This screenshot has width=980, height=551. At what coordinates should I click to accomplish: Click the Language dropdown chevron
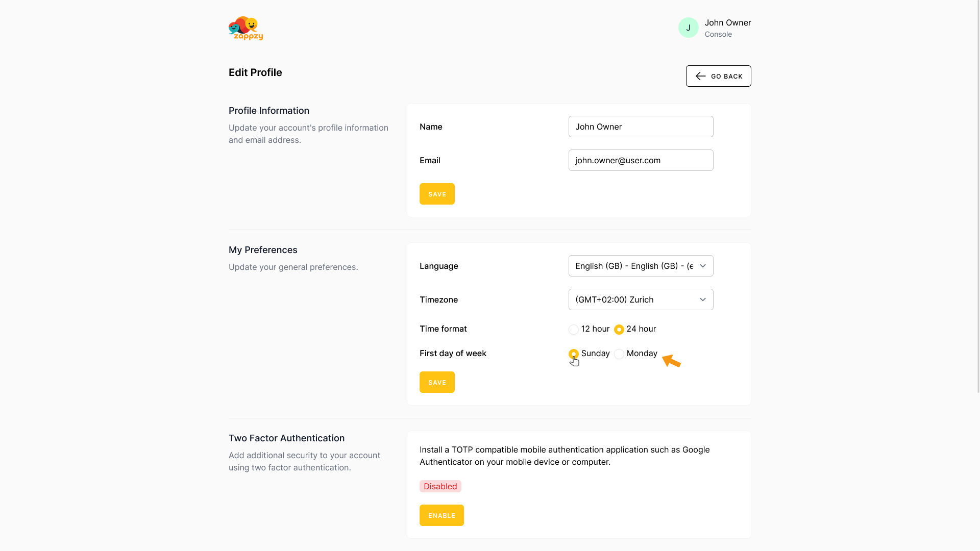tap(703, 266)
